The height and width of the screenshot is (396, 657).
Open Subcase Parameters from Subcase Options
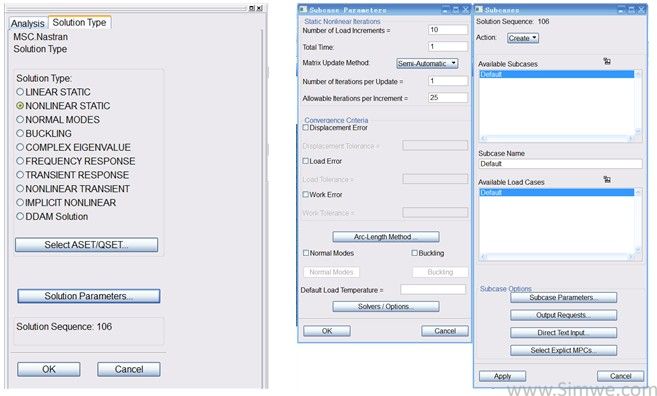(564, 297)
